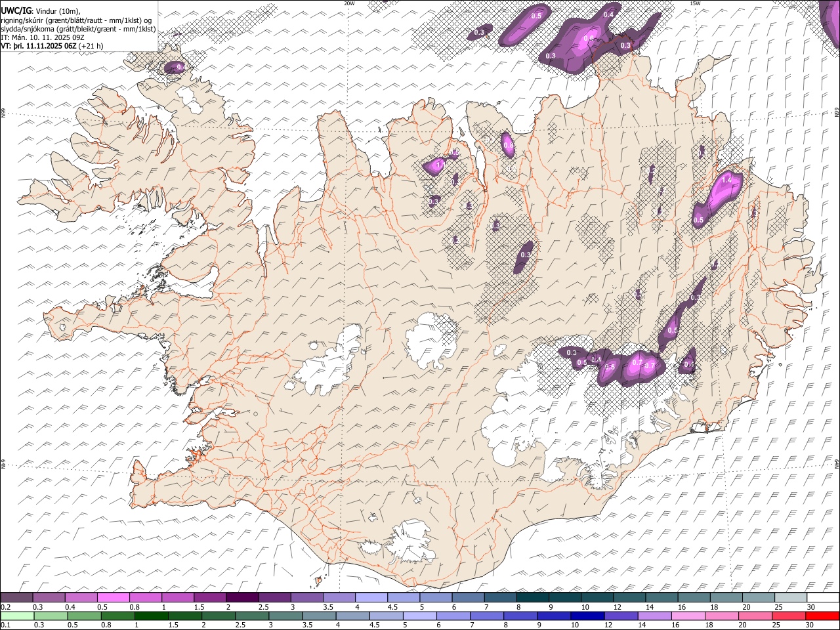Select white snow scale swatch above 30

[x=823, y=598]
